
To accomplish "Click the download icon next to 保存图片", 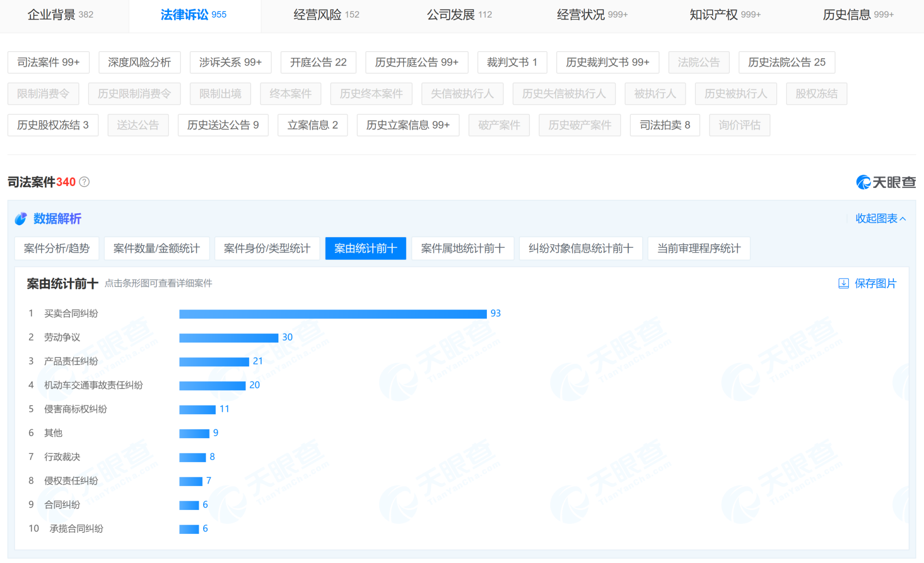I will tap(843, 283).
